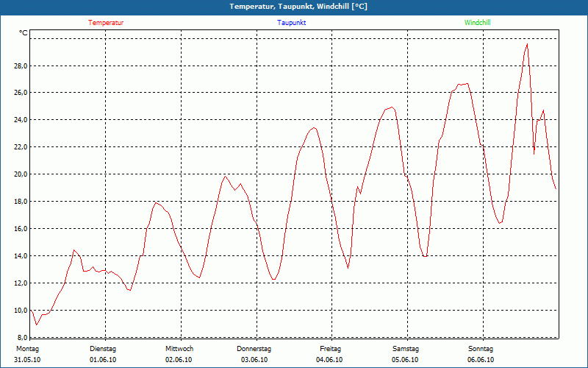Image resolution: width=588 pixels, height=368 pixels.
Task: Click the 8,0 y-axis value
Action: click(23, 337)
